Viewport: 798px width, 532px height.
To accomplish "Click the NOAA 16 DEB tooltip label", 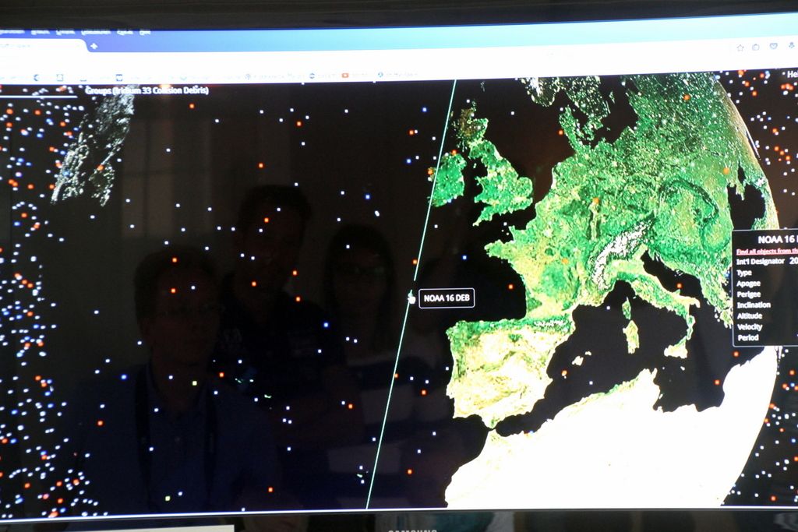I will 447,298.
